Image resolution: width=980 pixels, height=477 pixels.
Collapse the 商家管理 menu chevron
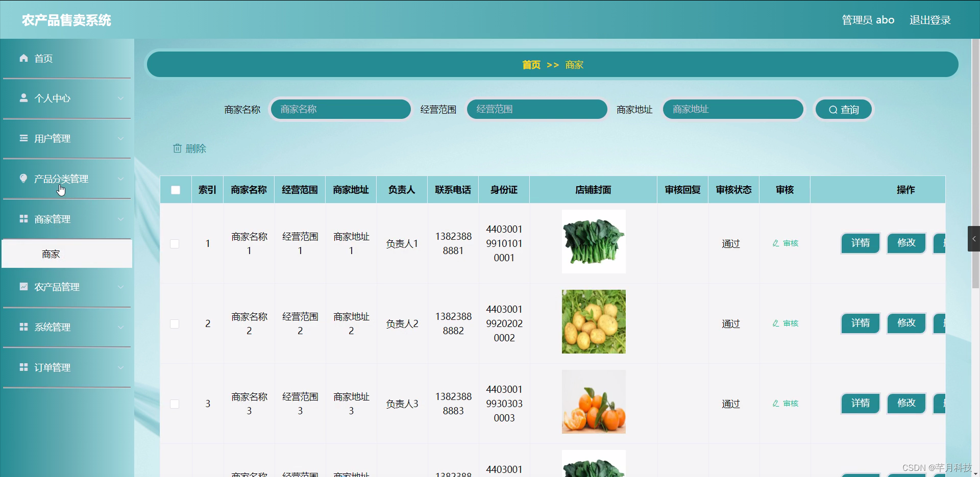pyautogui.click(x=121, y=219)
